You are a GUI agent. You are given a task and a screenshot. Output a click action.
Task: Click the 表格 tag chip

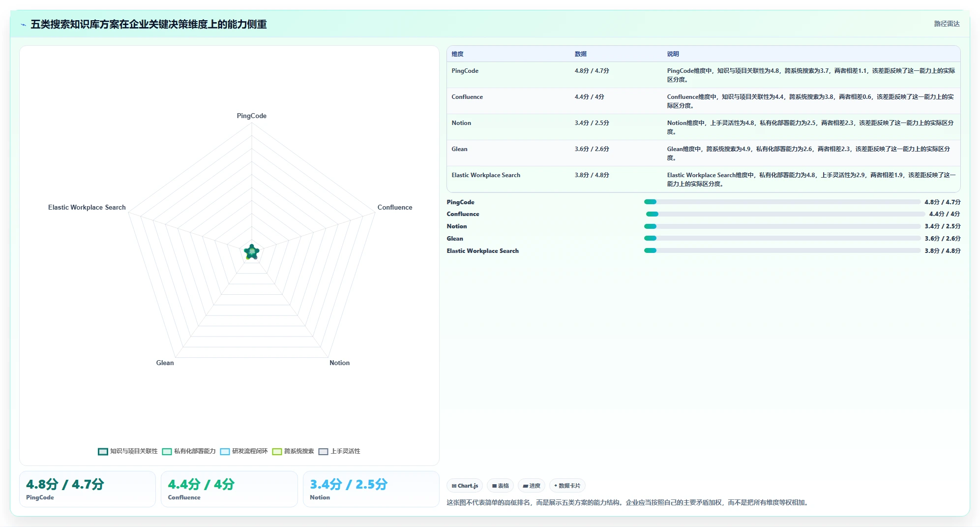click(x=501, y=486)
